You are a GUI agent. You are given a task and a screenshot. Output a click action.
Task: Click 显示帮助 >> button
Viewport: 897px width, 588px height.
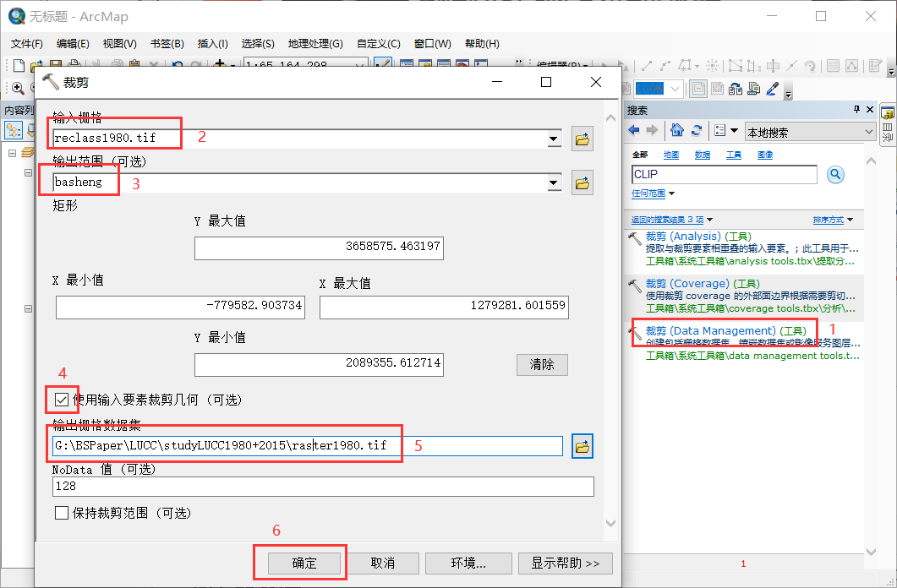point(566,563)
